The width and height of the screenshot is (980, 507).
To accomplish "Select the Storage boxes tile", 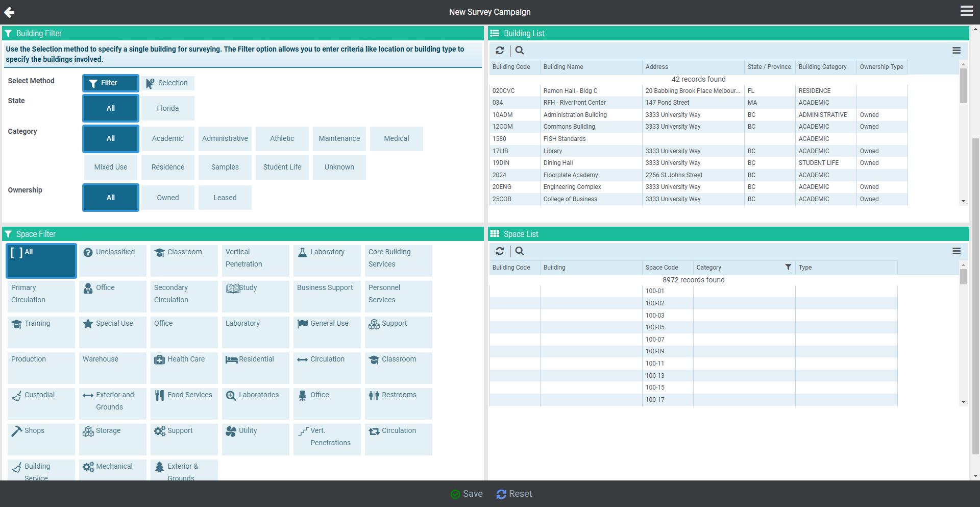I will tap(113, 439).
